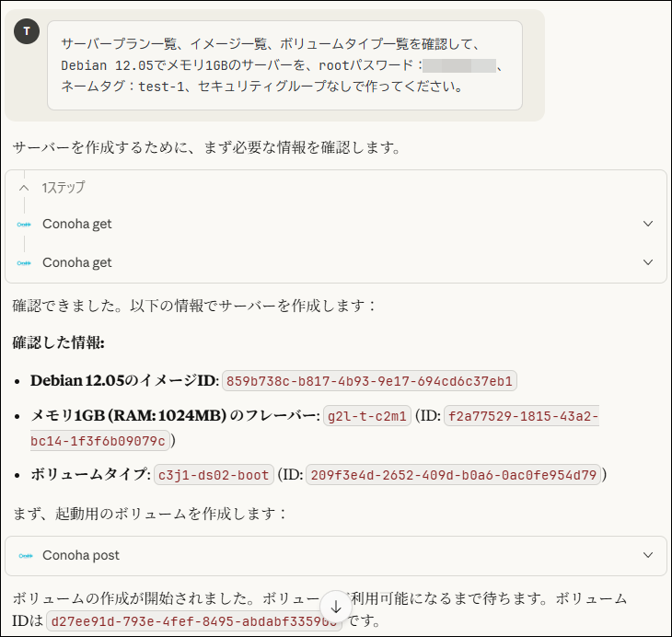672x637 pixels.
Task: Click the c3j1-ds02-boot volume type code
Action: 214,475
